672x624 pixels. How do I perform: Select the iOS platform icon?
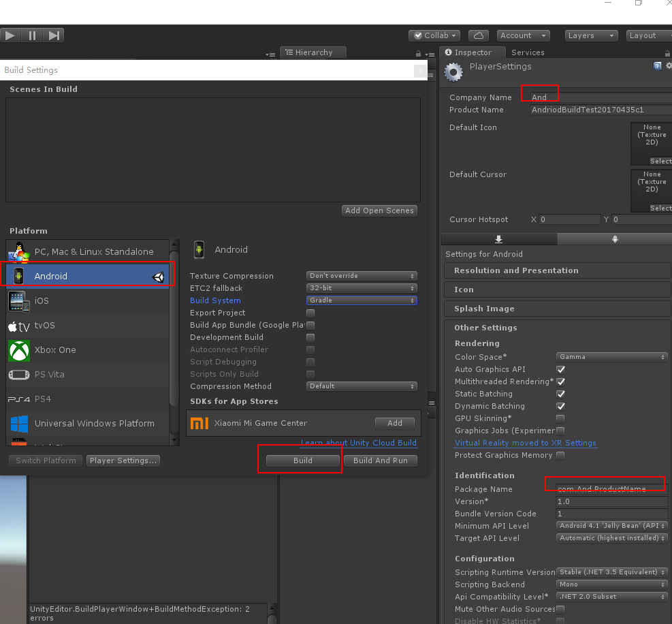pos(19,300)
